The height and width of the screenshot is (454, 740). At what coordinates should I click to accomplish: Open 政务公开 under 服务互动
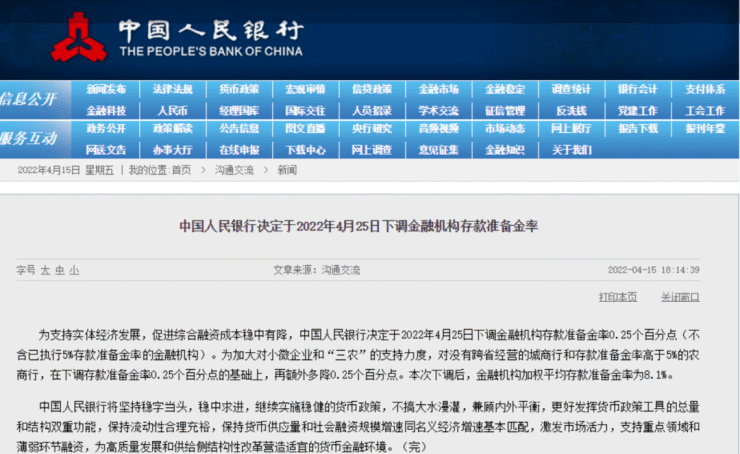[106, 128]
